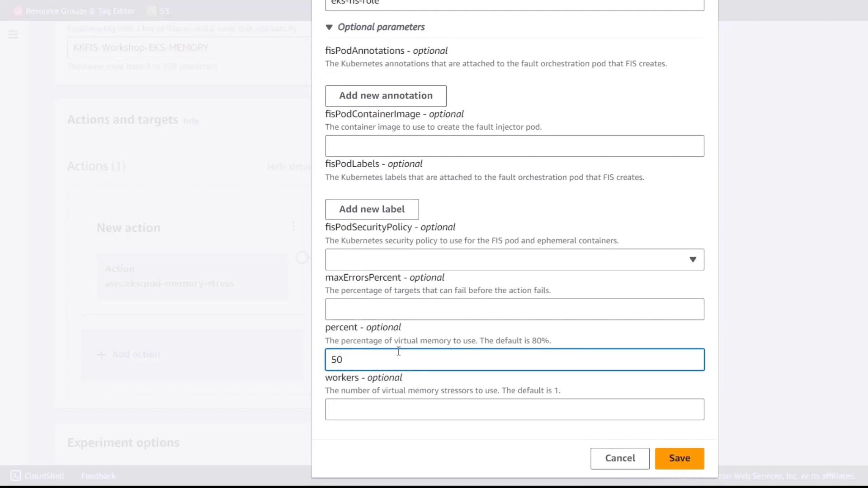Open the fisPodSecurityPolicy dropdown arrow
Image resolution: width=868 pixels, height=488 pixels.
coord(693,259)
